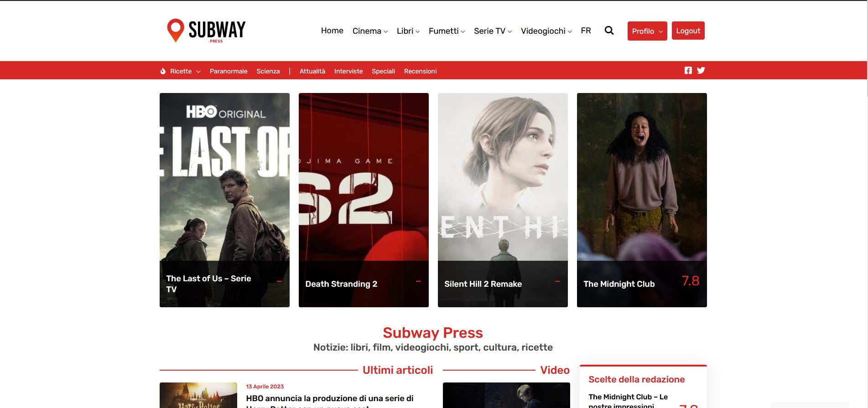
Task: Expand the Serie TV dropdown menu
Action: pos(493,31)
